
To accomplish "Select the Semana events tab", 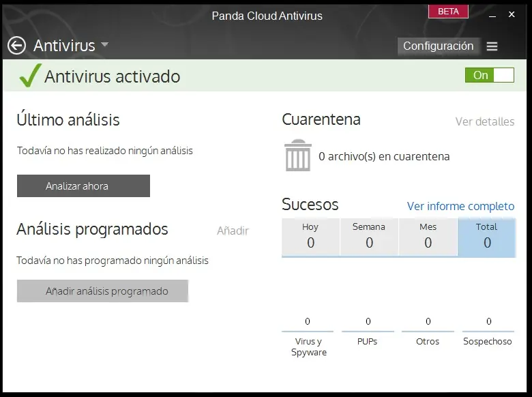I will click(x=369, y=237).
